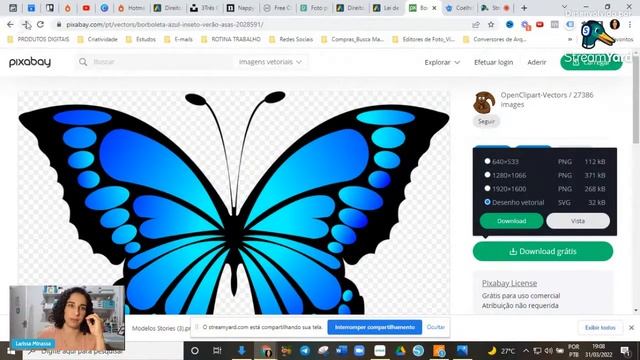This screenshot has height=360, width=640.
Task: Open the Estudos bookmark folder
Action: [141, 39]
